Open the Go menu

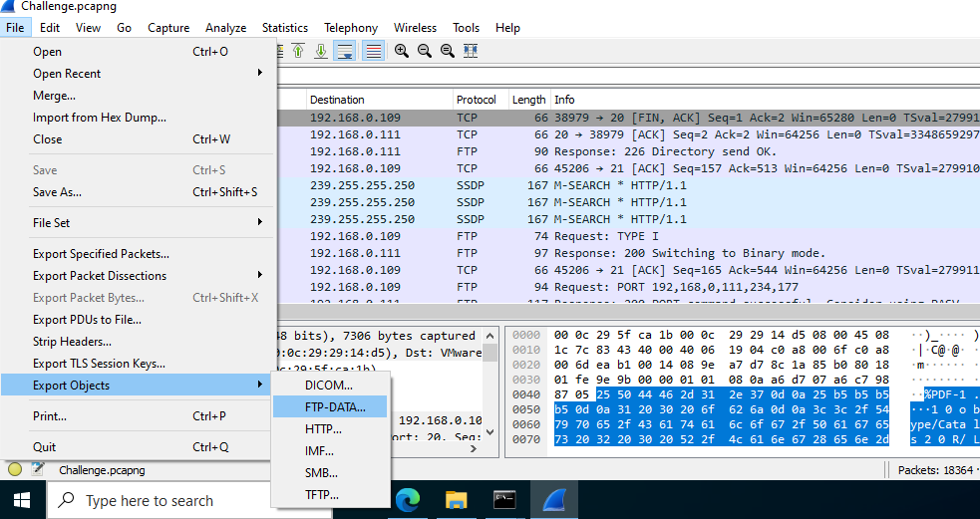(124, 28)
